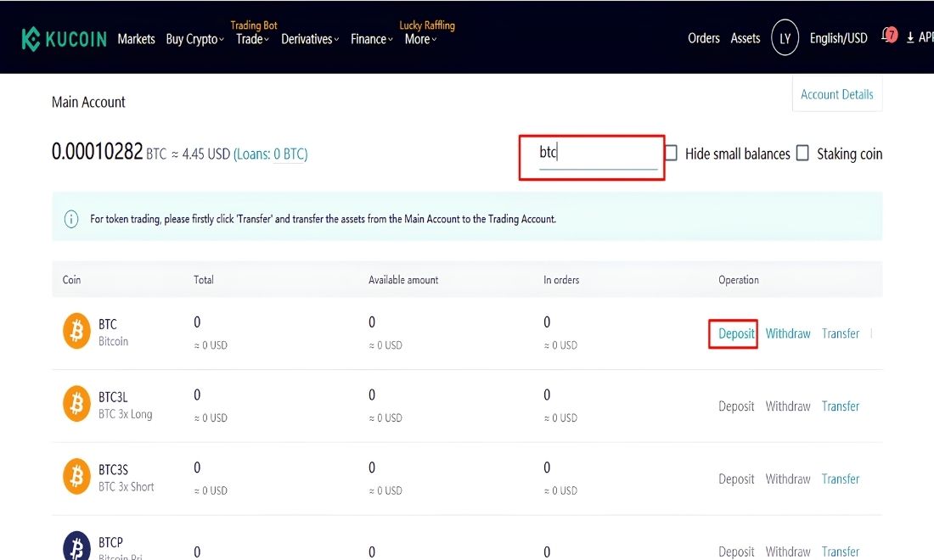Viewport: 934px width, 560px height.
Task: Click Withdraw in the BTC3L row
Action: [787, 406]
